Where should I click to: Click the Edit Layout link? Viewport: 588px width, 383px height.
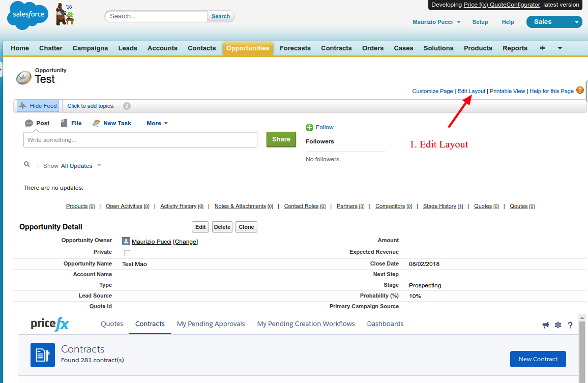click(471, 91)
